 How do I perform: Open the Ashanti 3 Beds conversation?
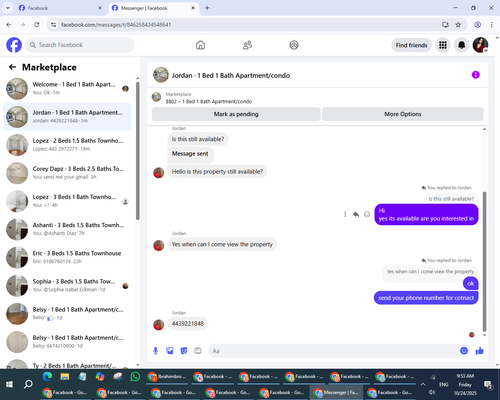pyautogui.click(x=67, y=229)
